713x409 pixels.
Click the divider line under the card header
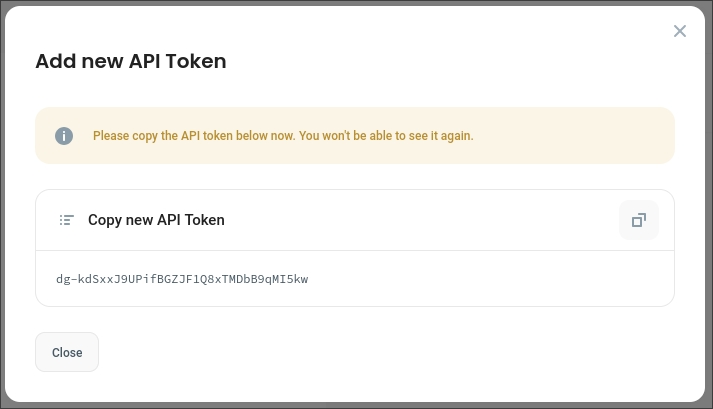pyautogui.click(x=355, y=250)
